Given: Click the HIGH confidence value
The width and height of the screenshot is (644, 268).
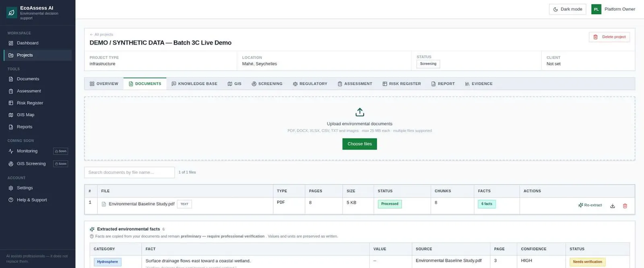Looking at the screenshot, I should 526,260.
